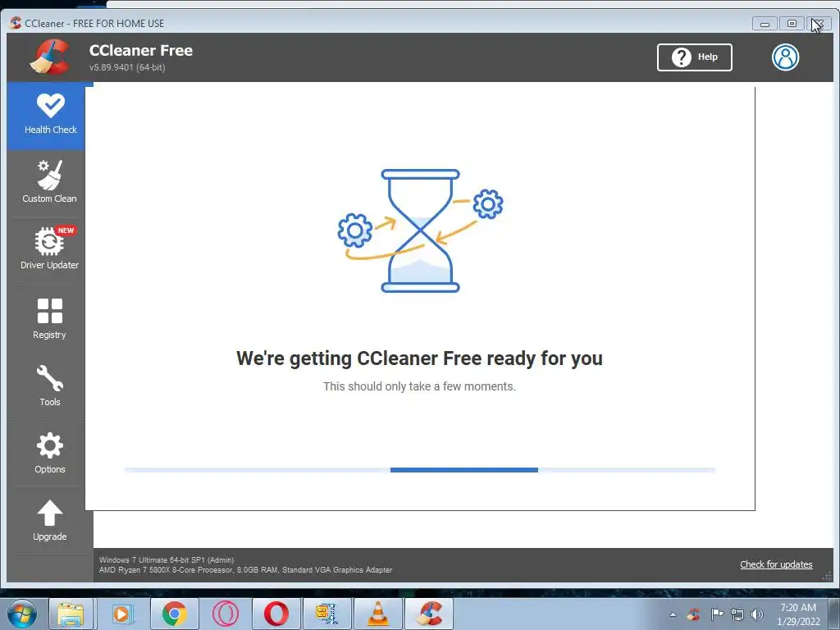The width and height of the screenshot is (840, 630).
Task: Launch Windows Media Player from taskbar
Action: coord(121,614)
